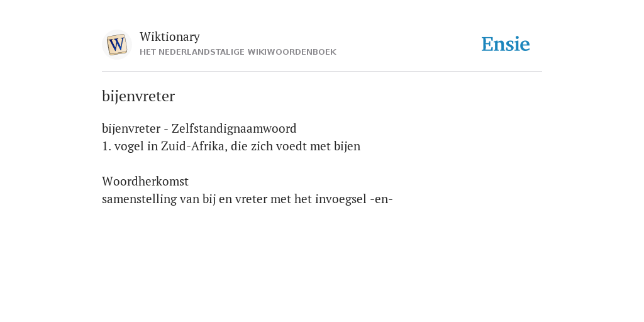Viewport: 644px width, 322px height.
Task: Click the horizontal divider under the header
Action: (x=322, y=72)
